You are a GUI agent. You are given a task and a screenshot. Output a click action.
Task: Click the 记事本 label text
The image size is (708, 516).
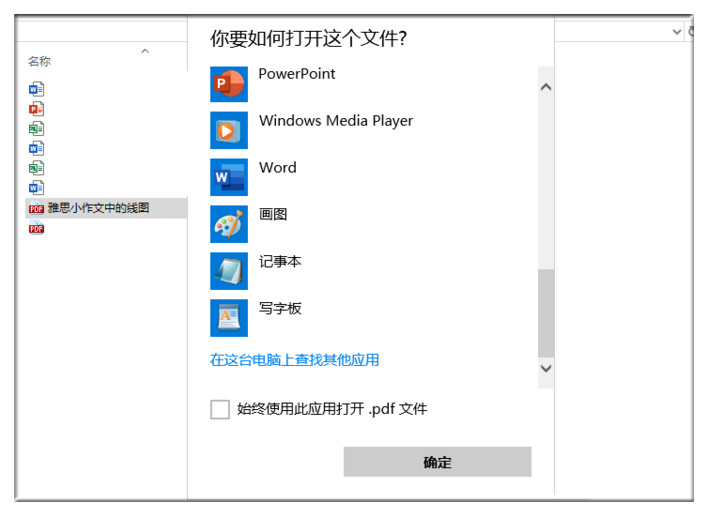280,261
